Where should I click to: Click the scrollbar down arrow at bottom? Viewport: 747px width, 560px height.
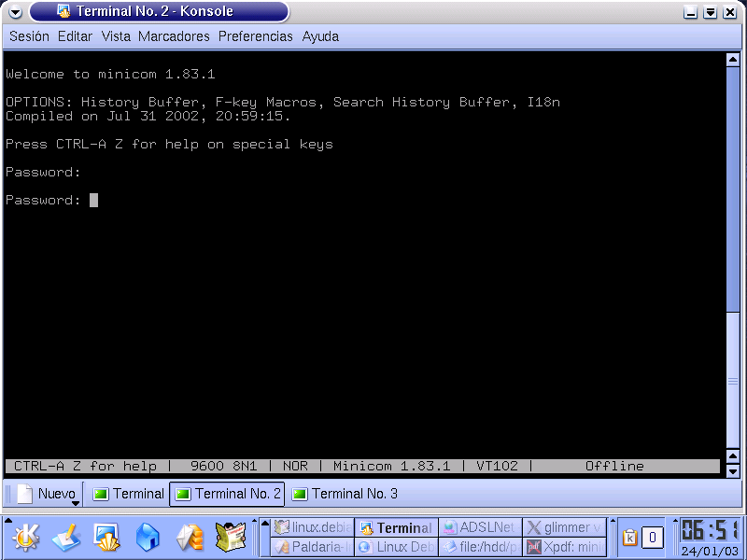pyautogui.click(x=733, y=471)
